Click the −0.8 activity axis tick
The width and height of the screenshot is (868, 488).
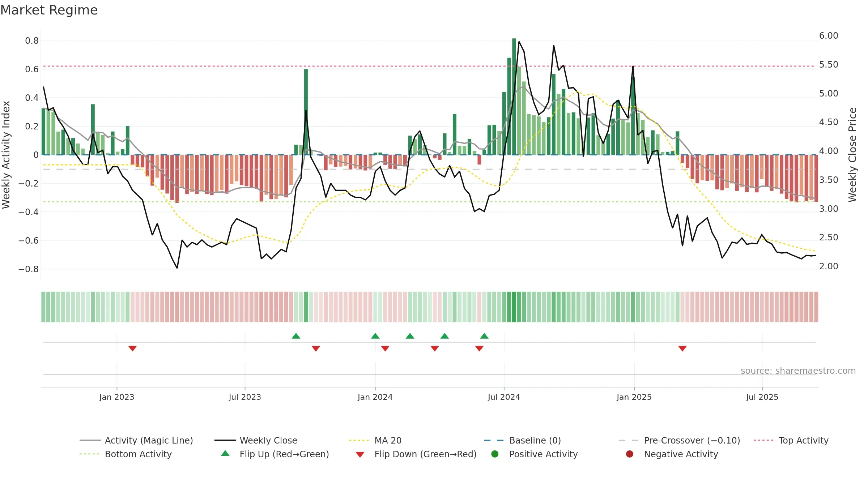29,269
